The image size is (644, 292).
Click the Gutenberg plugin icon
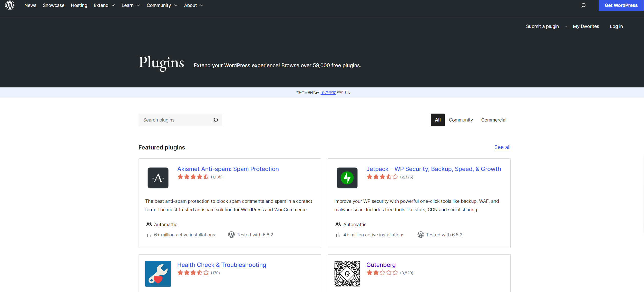point(347,274)
